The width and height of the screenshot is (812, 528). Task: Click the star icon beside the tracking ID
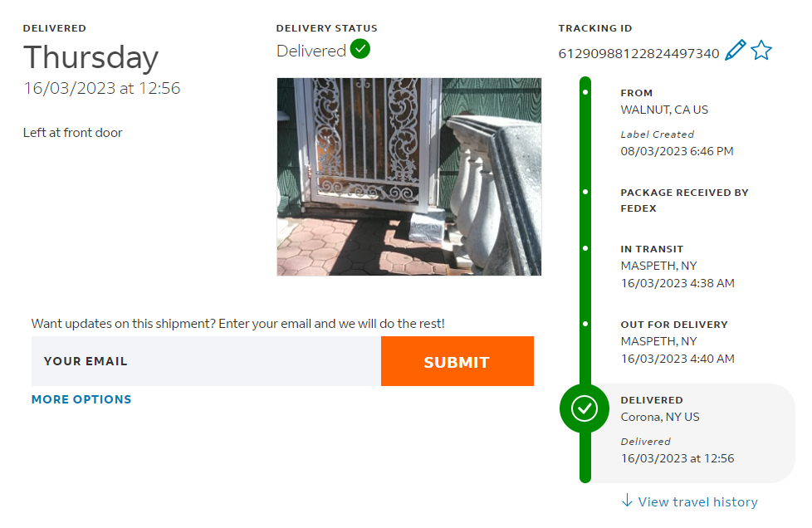pos(761,51)
